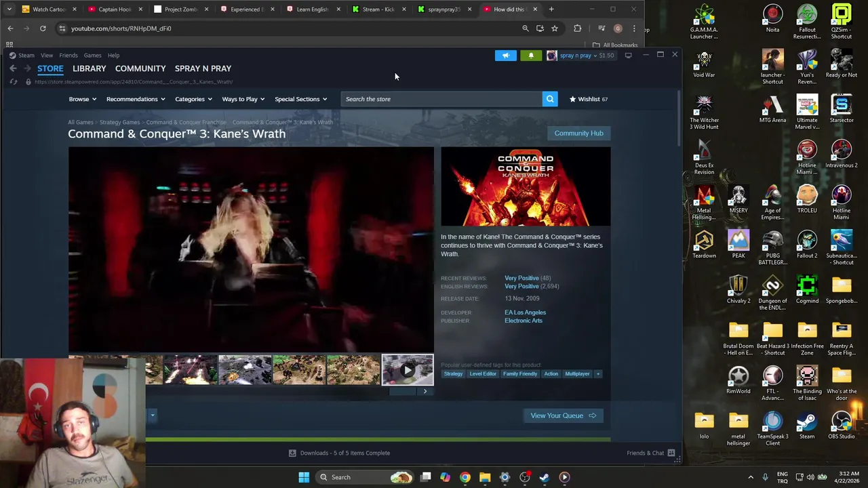Open File Explorer from the taskbar

pos(485,477)
